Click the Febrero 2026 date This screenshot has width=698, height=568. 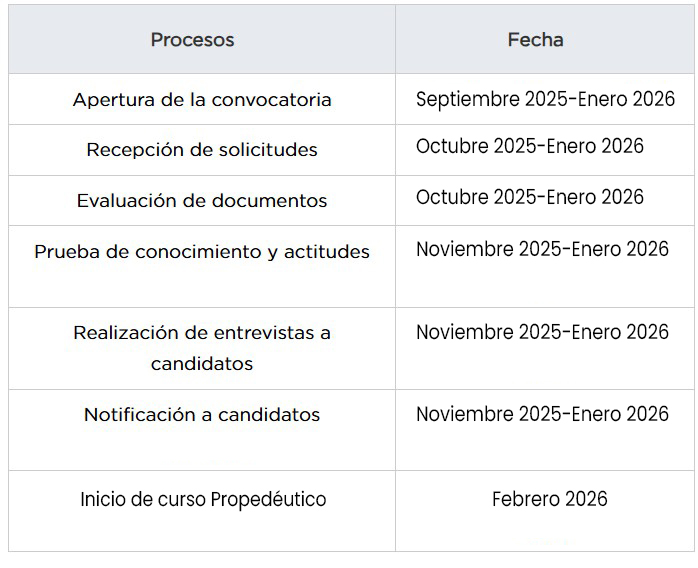click(550, 499)
